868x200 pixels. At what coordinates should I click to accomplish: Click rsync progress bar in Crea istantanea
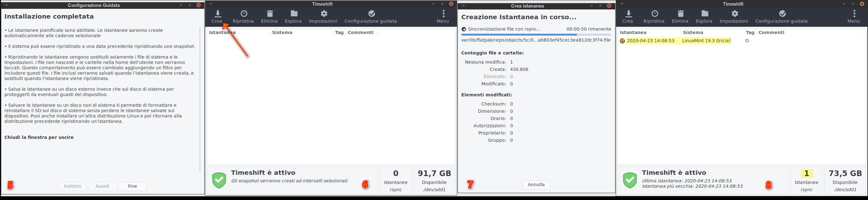click(x=536, y=34)
